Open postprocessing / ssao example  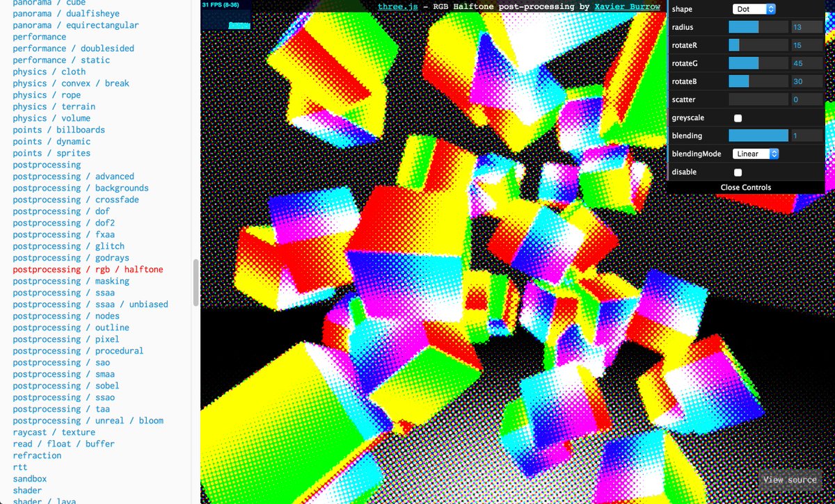tap(63, 398)
